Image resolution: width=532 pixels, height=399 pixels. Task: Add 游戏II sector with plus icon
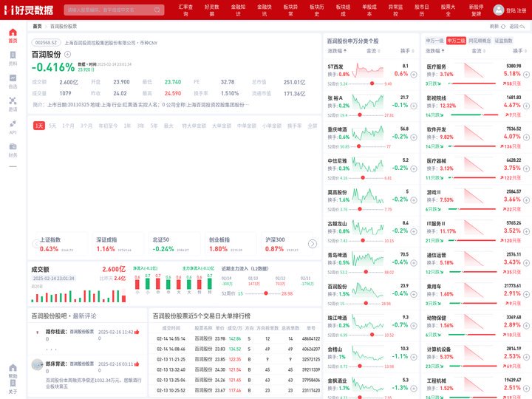[526, 200]
